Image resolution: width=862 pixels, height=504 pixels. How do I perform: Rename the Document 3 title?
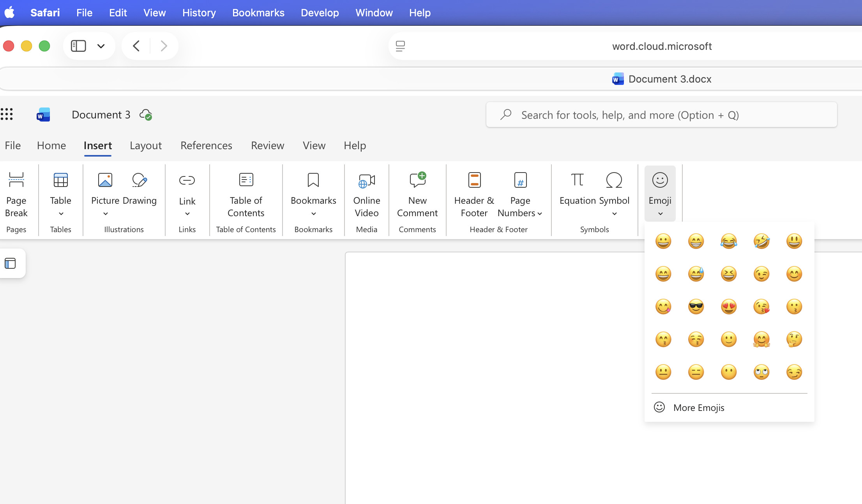pyautogui.click(x=101, y=115)
